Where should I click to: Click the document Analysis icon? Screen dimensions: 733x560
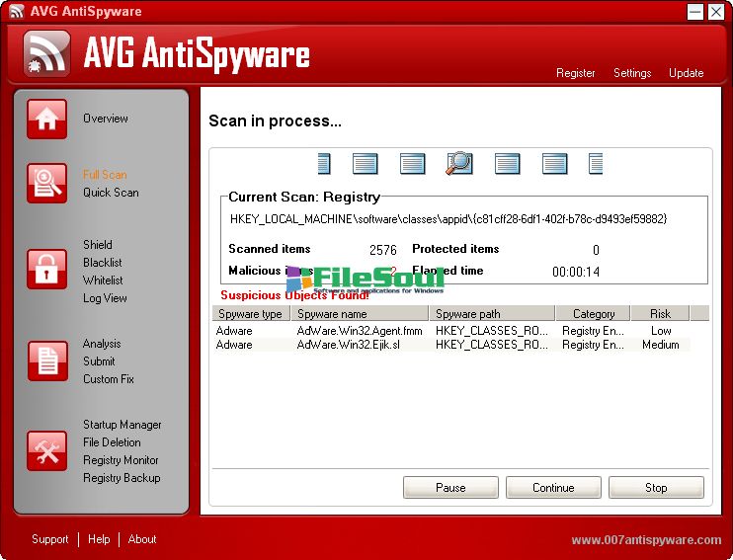[x=46, y=360]
